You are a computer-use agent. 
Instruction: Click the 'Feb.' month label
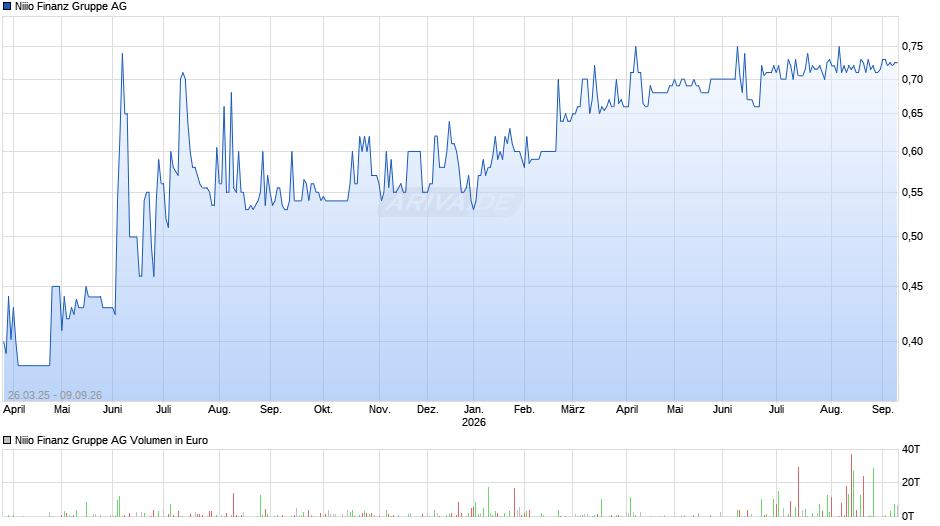524,410
